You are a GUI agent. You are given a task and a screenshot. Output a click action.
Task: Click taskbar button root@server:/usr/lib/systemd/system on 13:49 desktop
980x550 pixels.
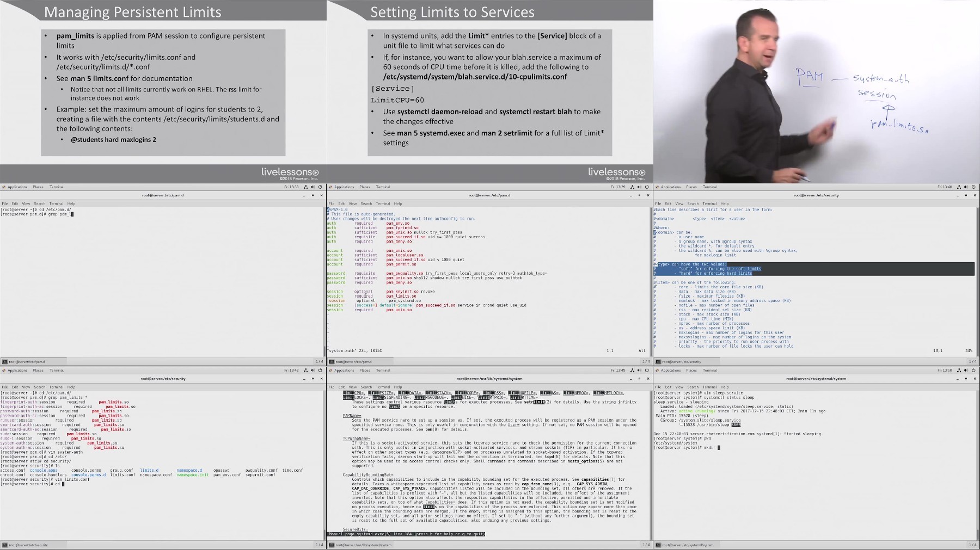[x=360, y=545]
